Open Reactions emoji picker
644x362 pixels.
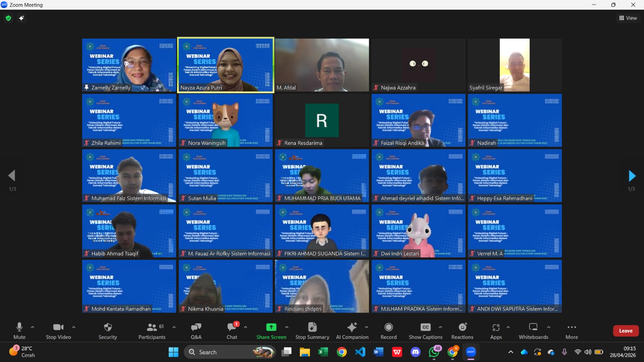(462, 330)
